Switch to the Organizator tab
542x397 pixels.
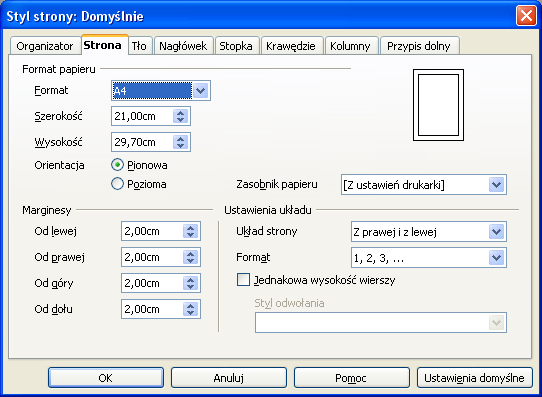point(45,46)
